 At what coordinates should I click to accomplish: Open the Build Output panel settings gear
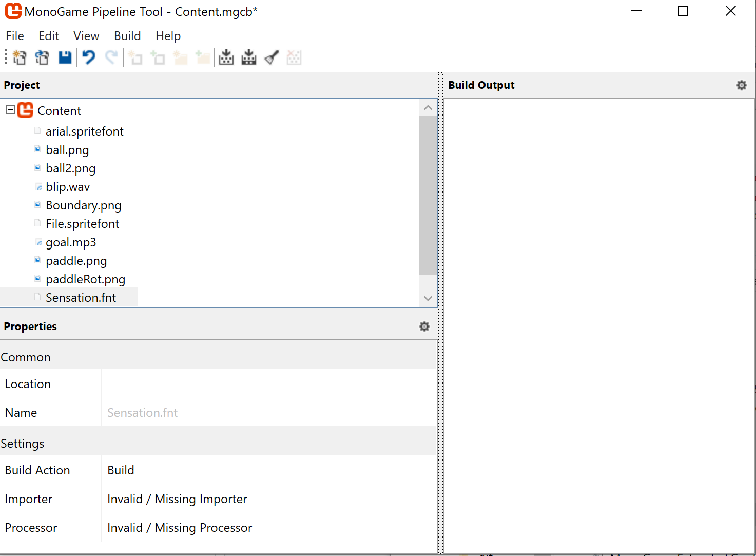click(x=741, y=85)
